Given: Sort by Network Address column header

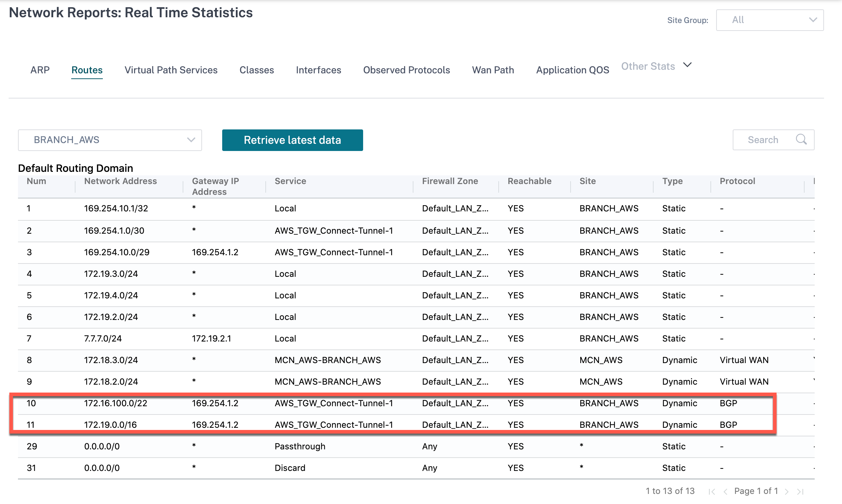Looking at the screenshot, I should 120,181.
